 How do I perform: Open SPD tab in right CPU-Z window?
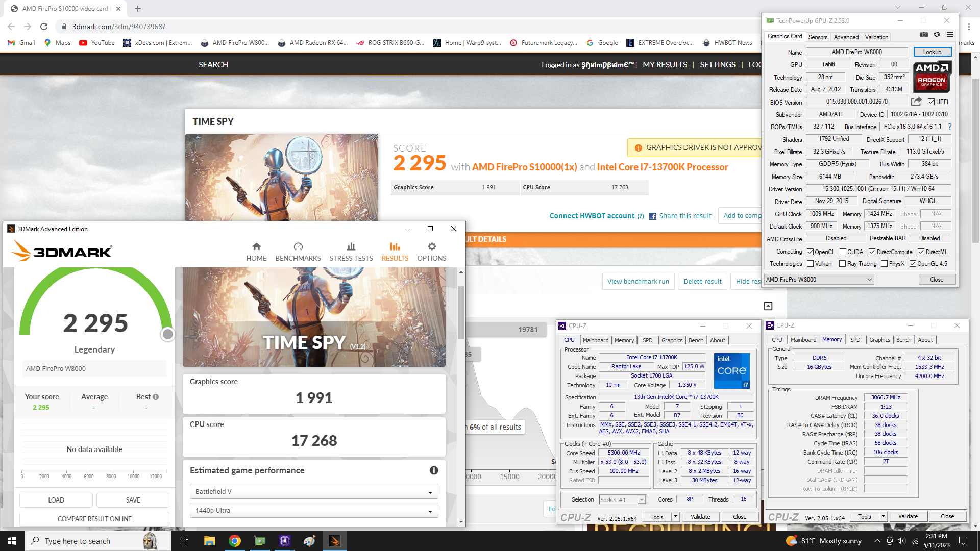pos(855,340)
